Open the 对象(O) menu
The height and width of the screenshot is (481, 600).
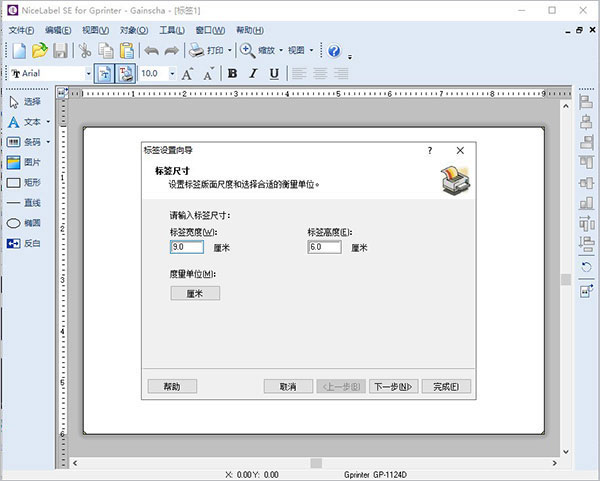pyautogui.click(x=134, y=30)
